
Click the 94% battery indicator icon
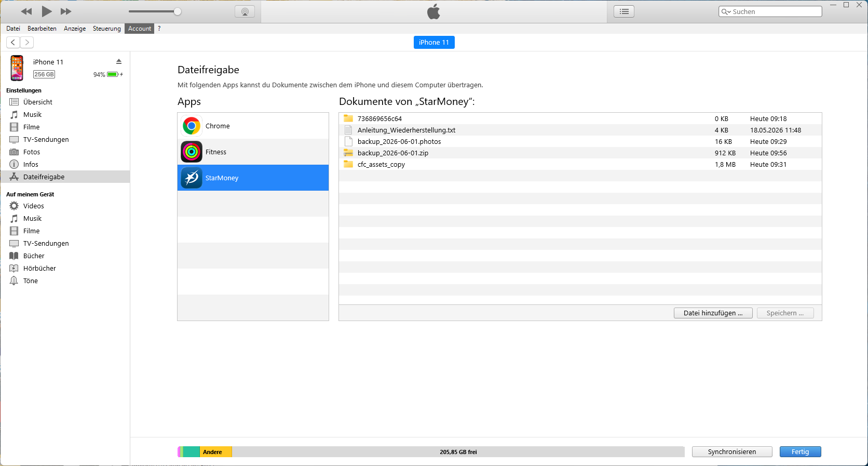(113, 74)
